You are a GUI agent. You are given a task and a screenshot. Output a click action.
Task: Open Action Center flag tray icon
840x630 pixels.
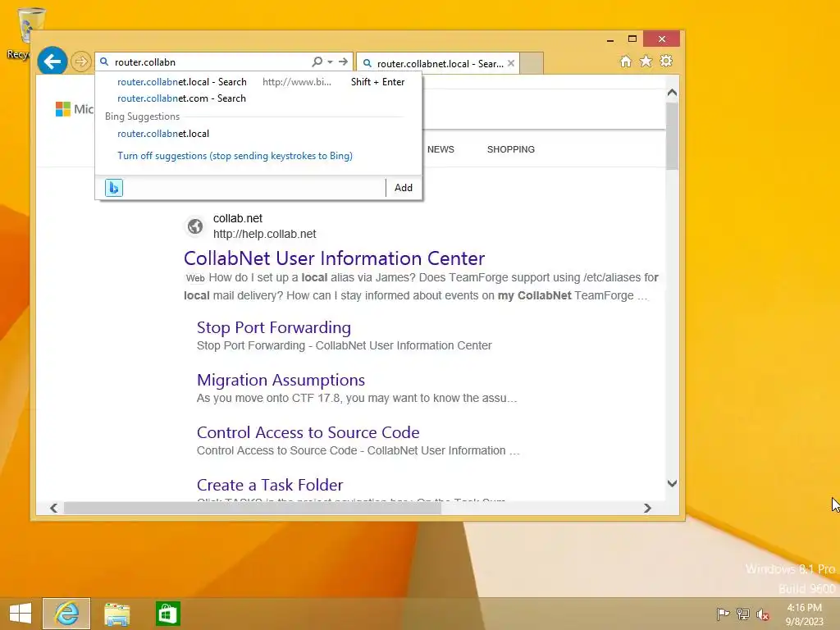[x=723, y=614]
